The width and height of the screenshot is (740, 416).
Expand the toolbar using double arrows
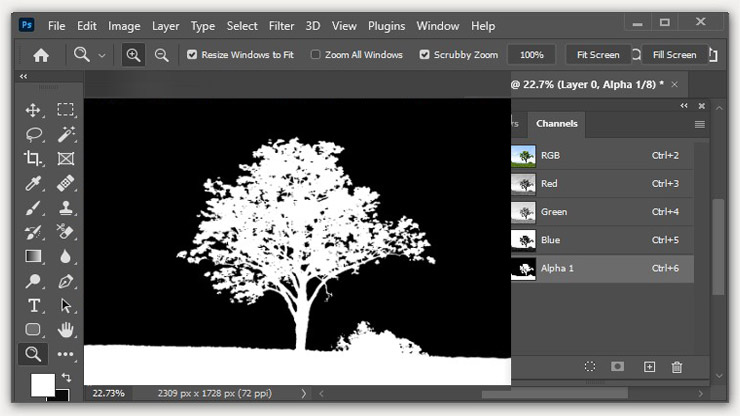coord(24,77)
